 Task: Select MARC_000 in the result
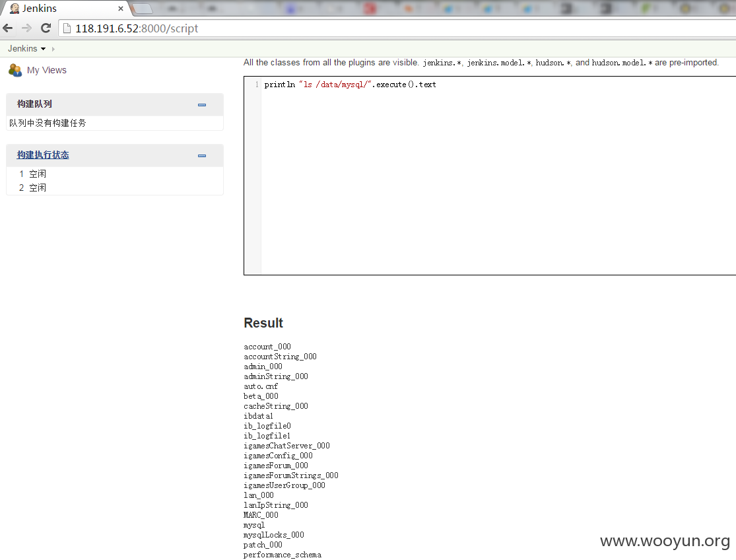coord(261,515)
